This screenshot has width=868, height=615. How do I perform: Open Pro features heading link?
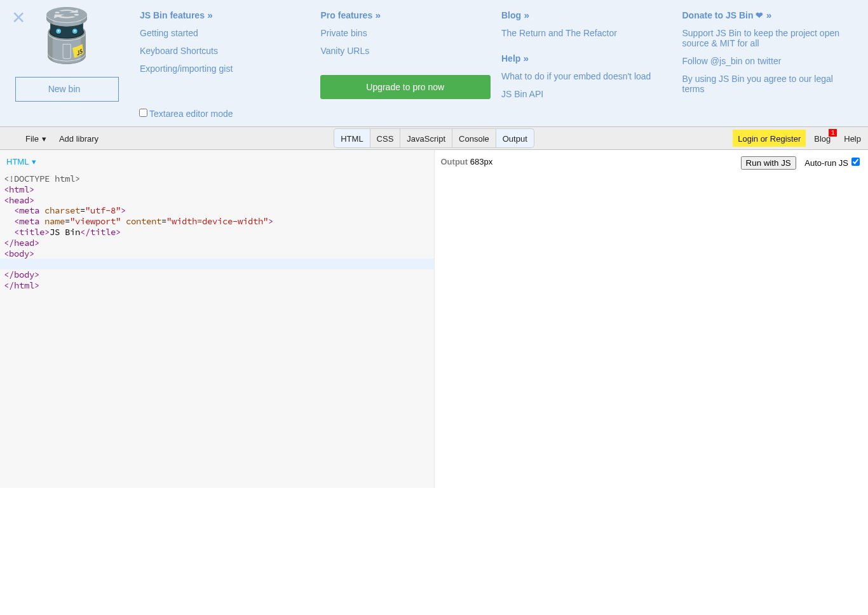pos(350,15)
